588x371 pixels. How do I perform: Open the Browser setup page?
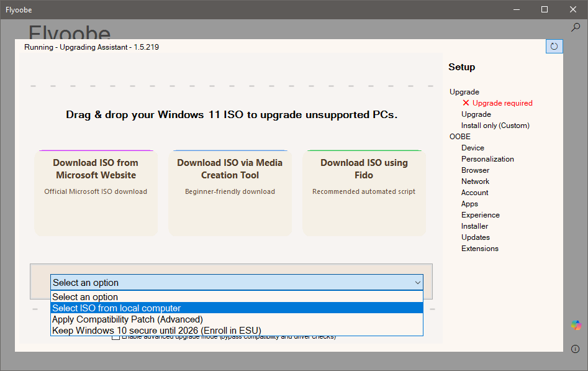tap(475, 170)
